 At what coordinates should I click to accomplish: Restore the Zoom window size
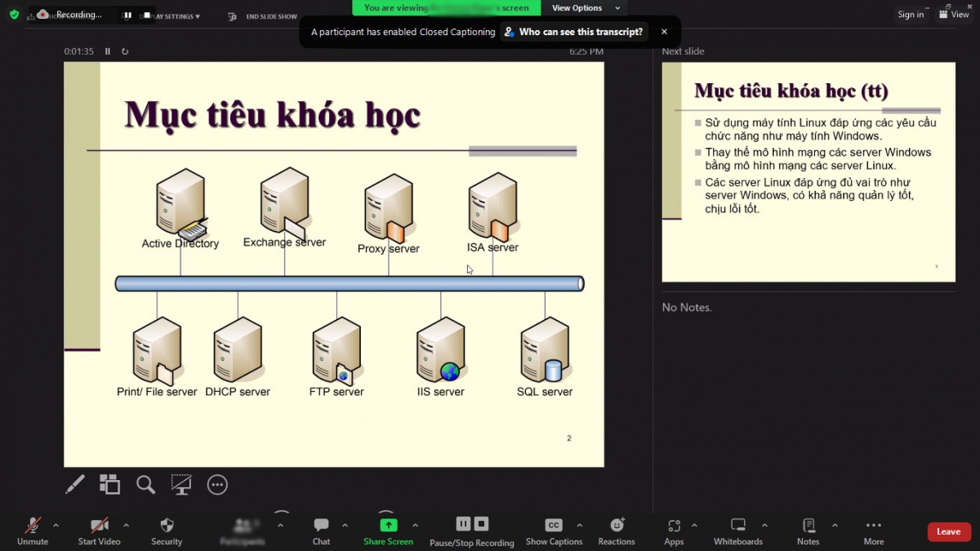[948, 5]
